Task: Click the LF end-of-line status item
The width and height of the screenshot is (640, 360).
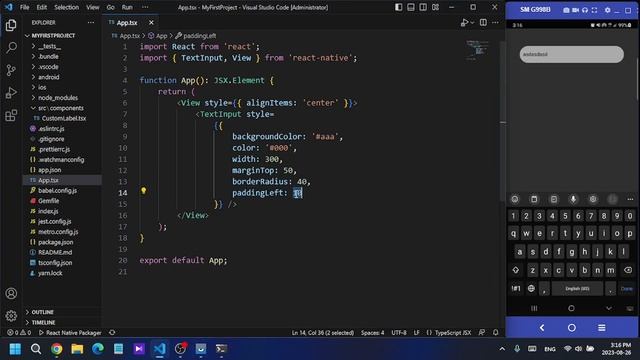Action: [x=416, y=333]
